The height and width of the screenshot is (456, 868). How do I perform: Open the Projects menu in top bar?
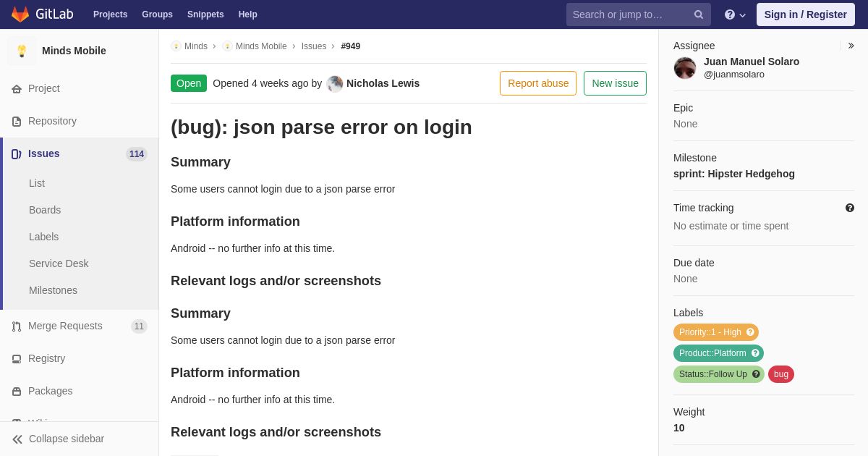point(110,14)
